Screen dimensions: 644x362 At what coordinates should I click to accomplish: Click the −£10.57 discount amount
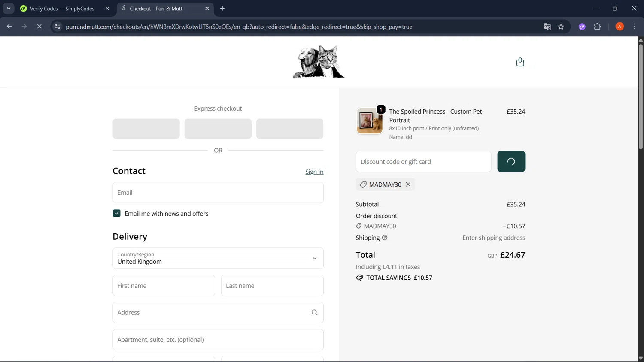click(x=513, y=226)
